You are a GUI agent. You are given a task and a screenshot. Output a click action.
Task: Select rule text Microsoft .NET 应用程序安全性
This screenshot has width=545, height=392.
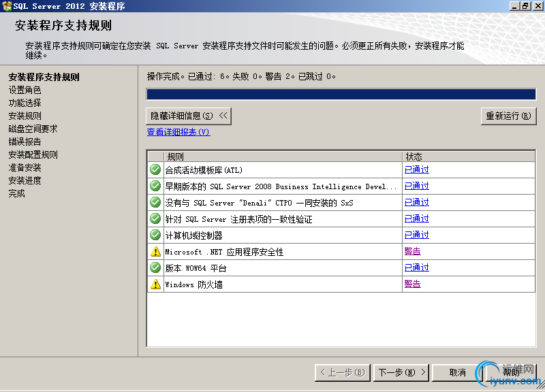click(224, 252)
